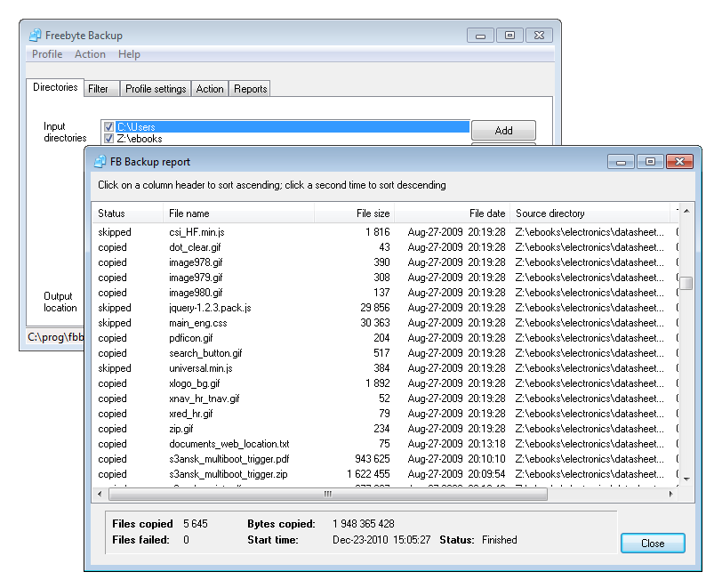Image resolution: width=722 pixels, height=588 pixels.
Task: Open the Help menu
Action: click(129, 54)
